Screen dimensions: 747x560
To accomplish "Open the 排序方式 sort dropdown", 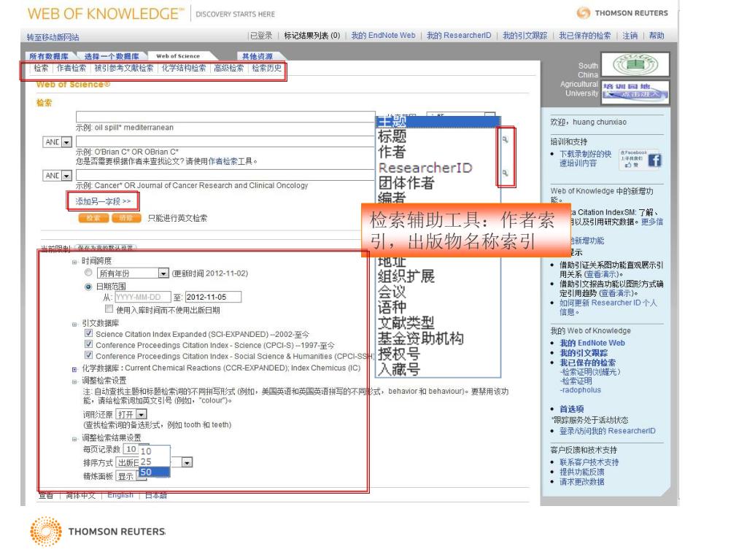I will coord(187,462).
